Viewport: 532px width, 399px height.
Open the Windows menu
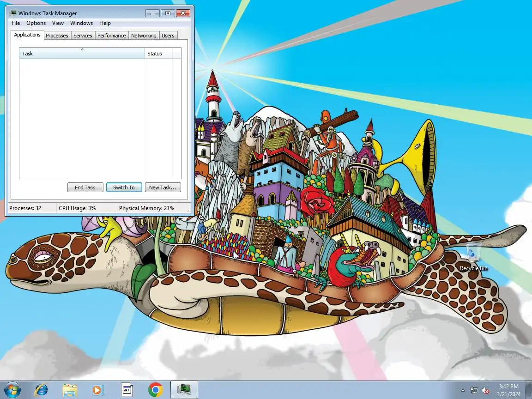click(x=81, y=23)
